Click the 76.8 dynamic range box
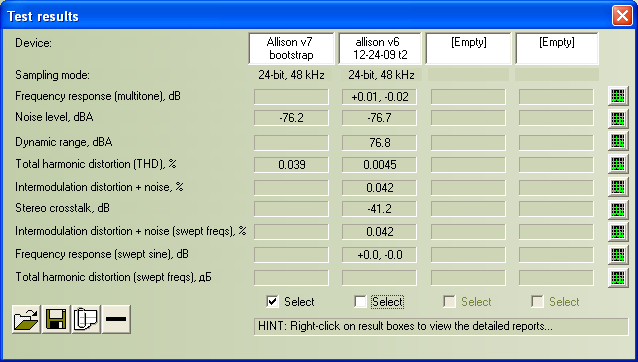The width and height of the screenshot is (638, 362). [x=379, y=143]
